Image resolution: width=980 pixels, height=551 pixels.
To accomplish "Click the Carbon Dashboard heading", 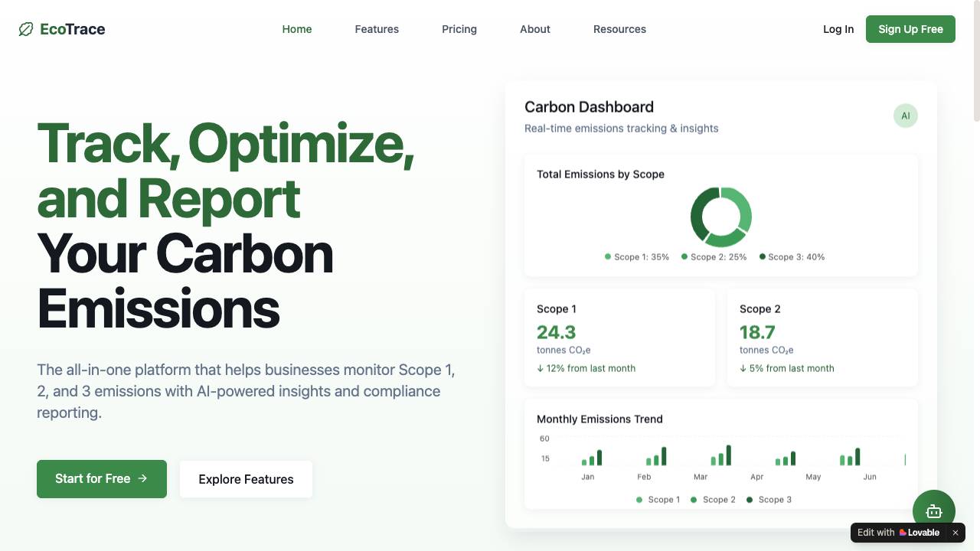I will point(589,107).
